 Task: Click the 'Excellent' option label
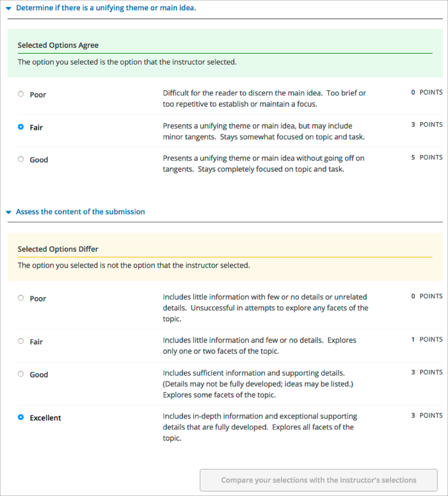pos(45,418)
